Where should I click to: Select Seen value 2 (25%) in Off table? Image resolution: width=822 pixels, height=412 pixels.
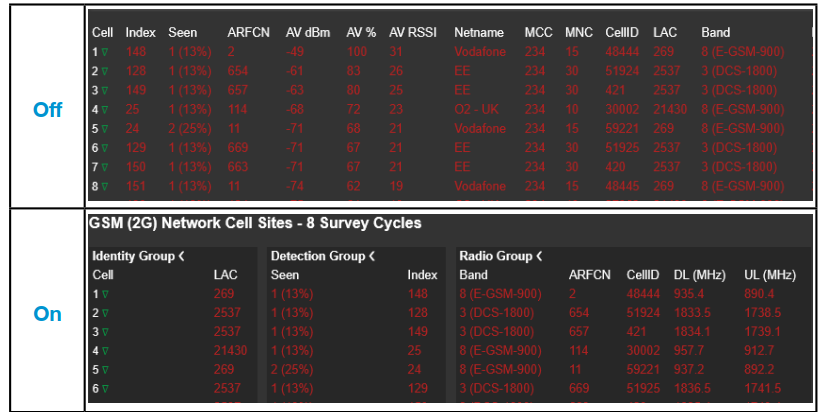point(190,129)
